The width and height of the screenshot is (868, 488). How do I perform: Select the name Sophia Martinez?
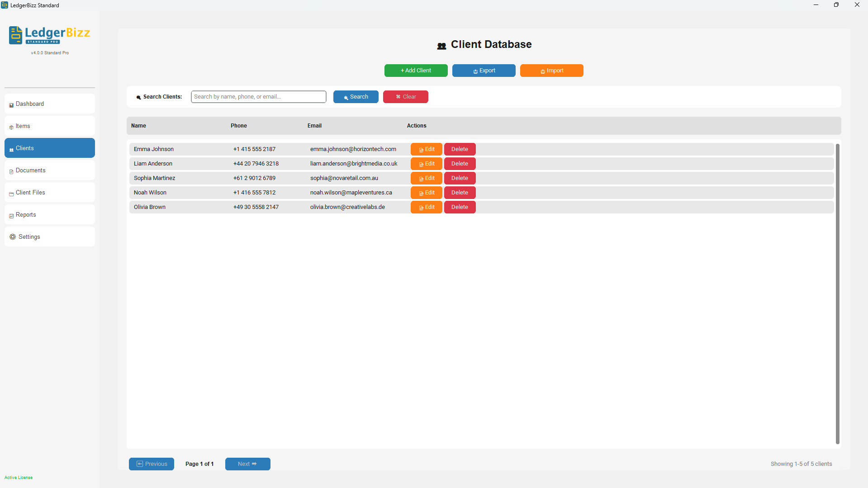point(154,178)
